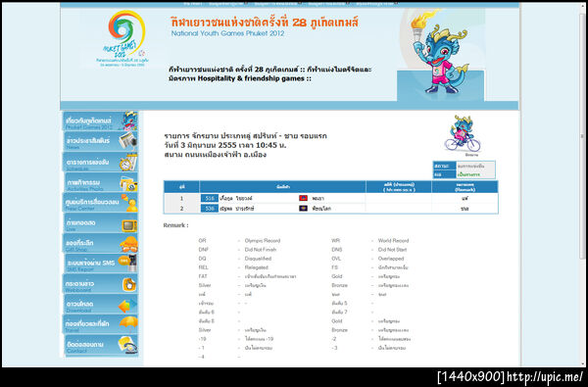Open the Travel item with umbrella icon
Image resolution: width=588 pixels, height=387 pixels.
point(100,324)
